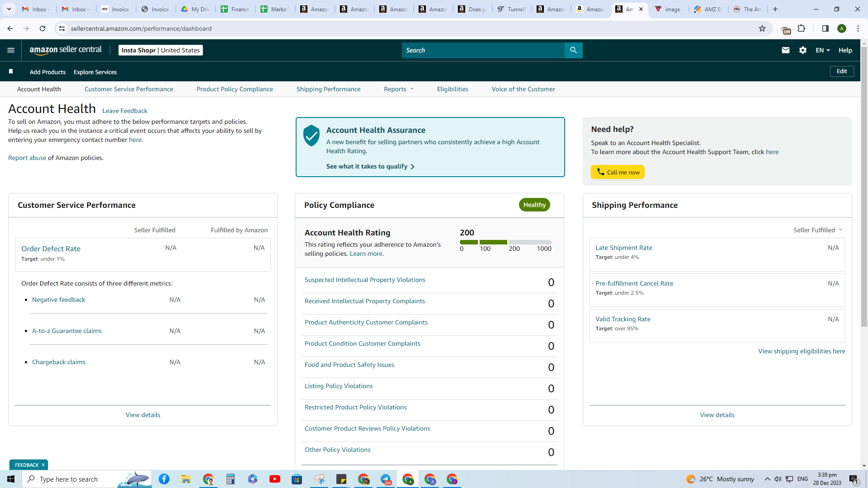
Task: View details of Customer Service Performance card
Action: click(x=143, y=415)
